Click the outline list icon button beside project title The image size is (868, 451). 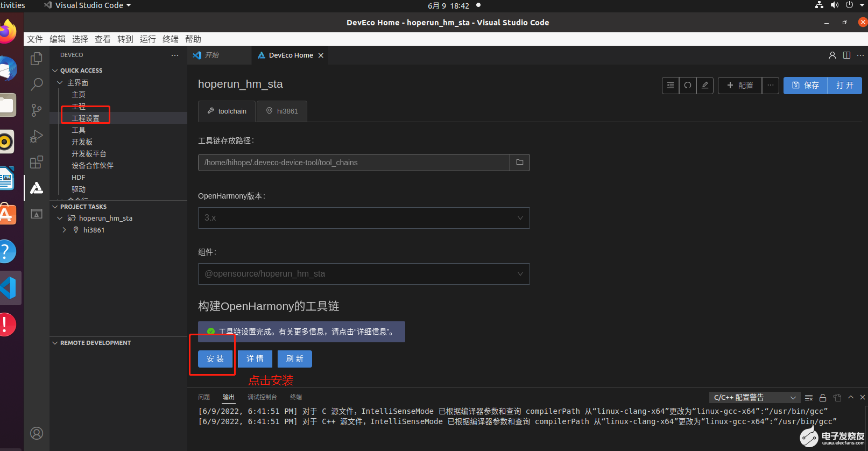click(x=671, y=85)
